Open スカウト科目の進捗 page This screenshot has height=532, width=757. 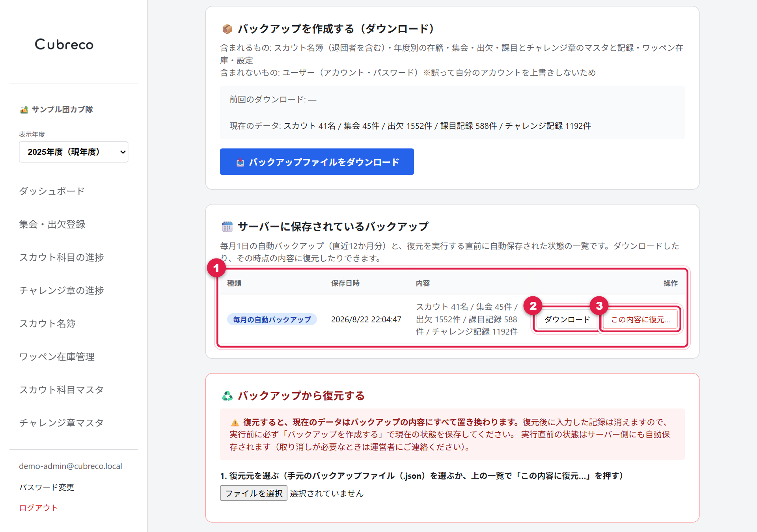coord(61,257)
